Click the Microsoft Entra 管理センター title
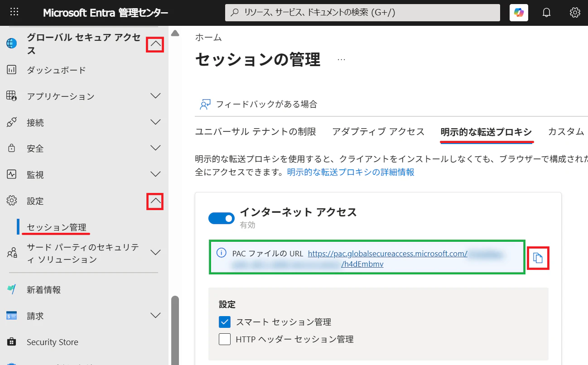The width and height of the screenshot is (588, 365). (x=106, y=13)
